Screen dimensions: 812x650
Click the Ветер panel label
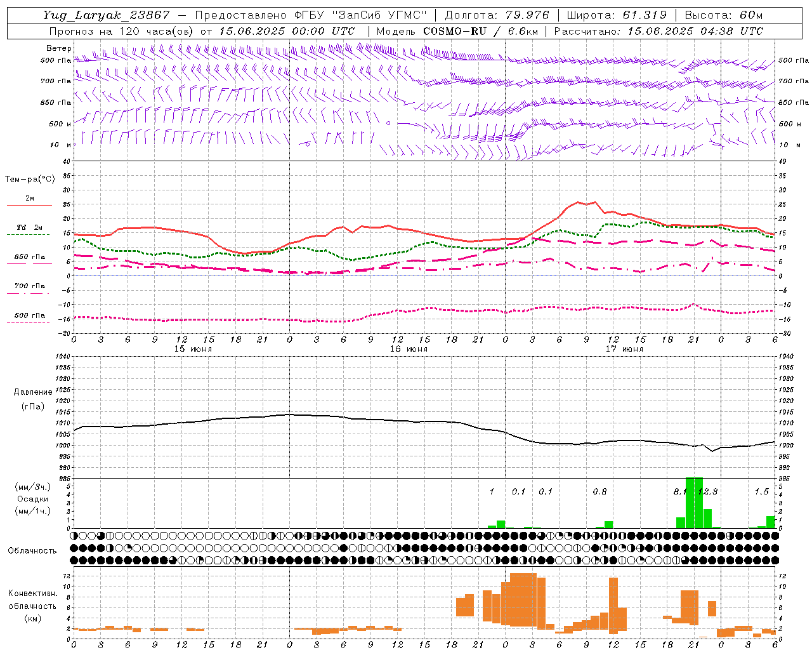[58, 48]
